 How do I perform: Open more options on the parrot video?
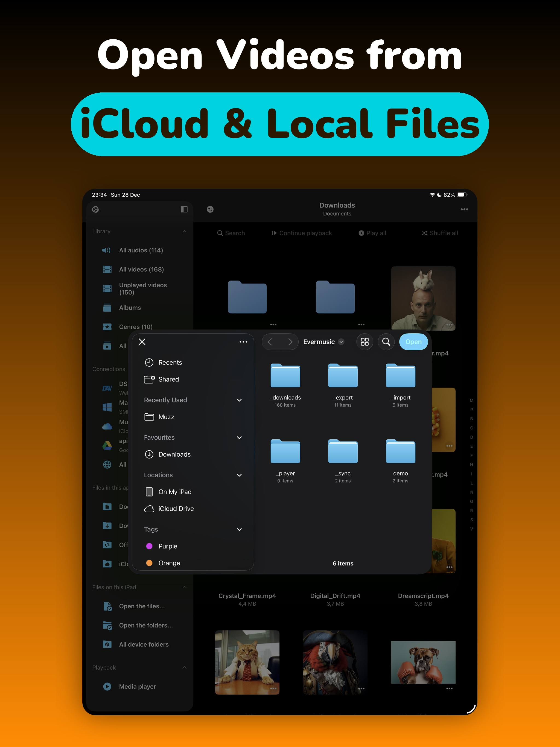(361, 688)
